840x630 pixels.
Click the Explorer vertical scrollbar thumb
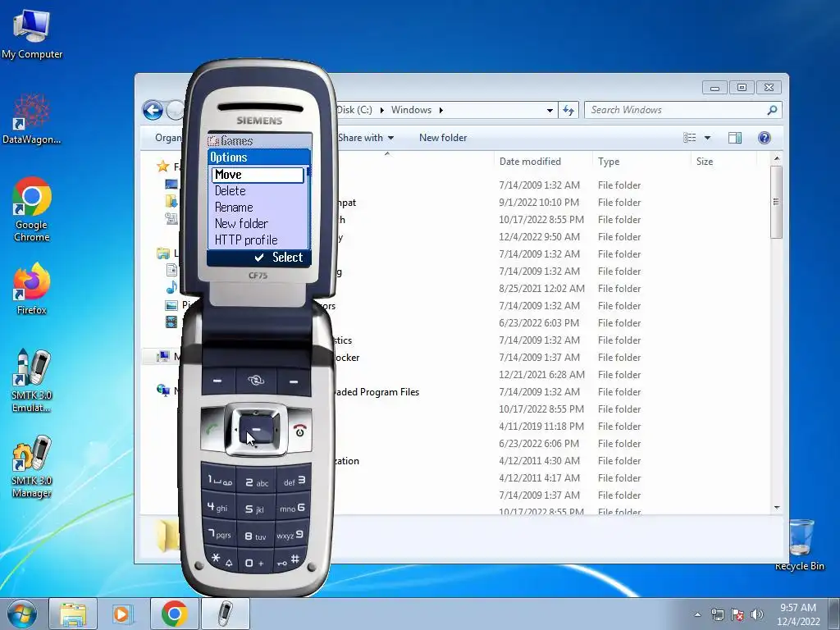click(776, 202)
